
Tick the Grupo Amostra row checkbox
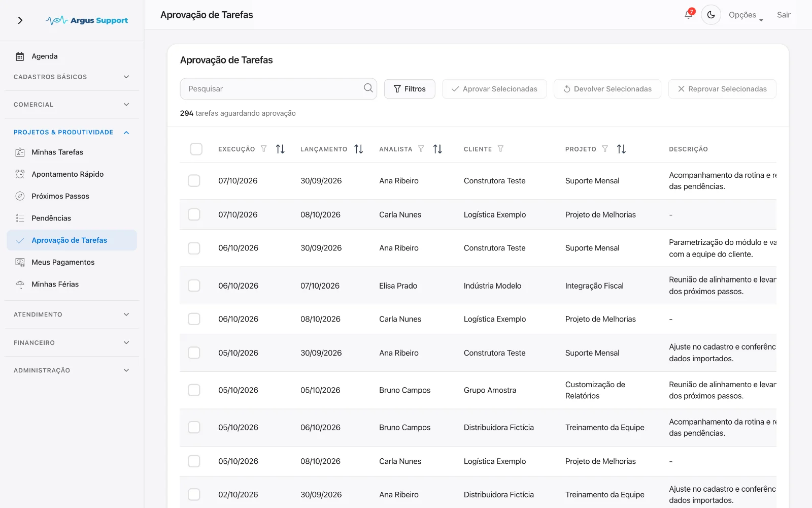[x=194, y=390]
